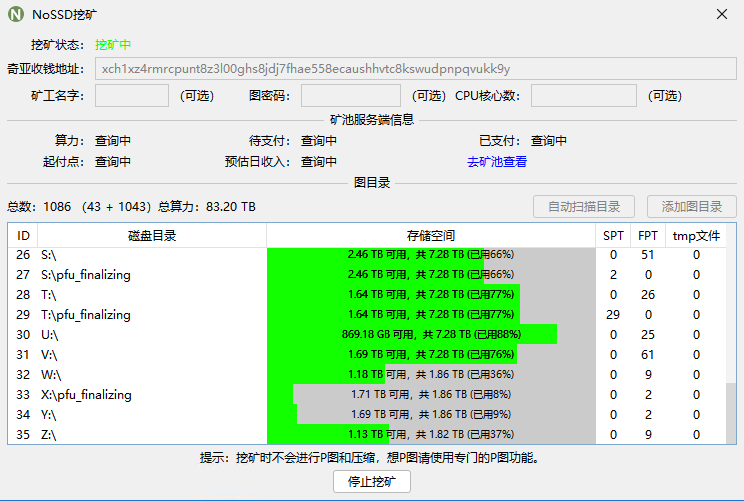744x501 pixels.
Task: Click the 磁盘目录 column header
Action: 152,236
